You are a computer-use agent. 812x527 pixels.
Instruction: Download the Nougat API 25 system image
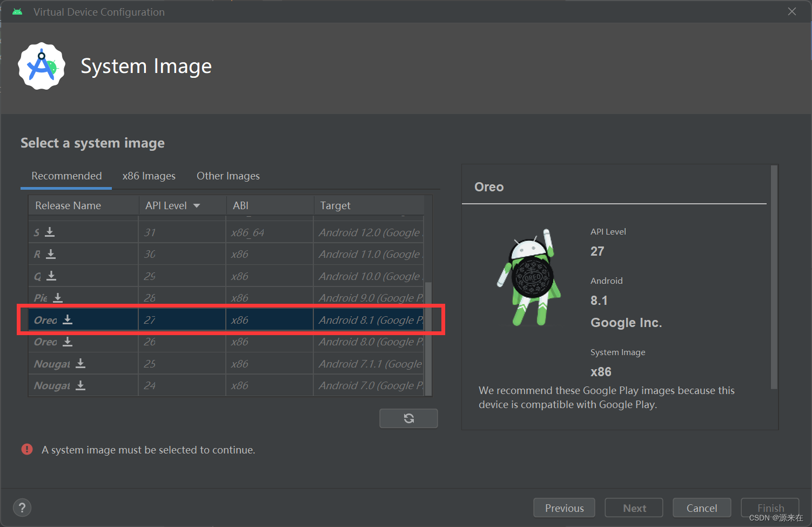[80, 363]
